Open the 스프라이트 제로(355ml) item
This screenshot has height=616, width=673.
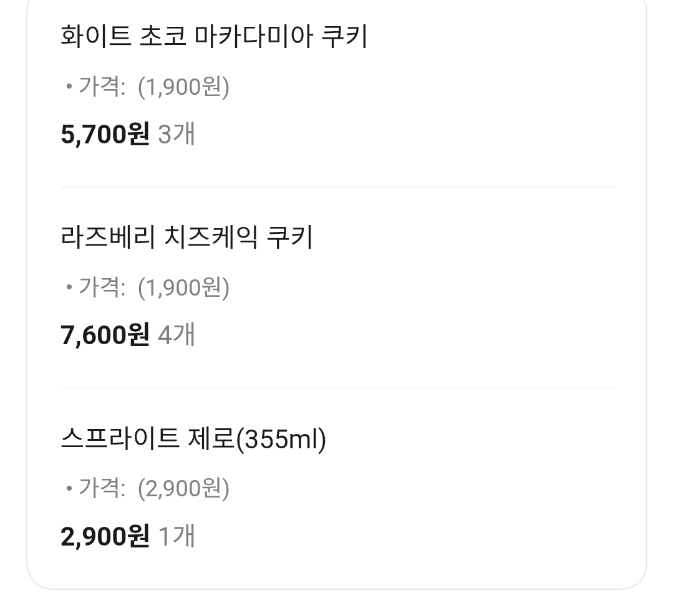tap(193, 439)
